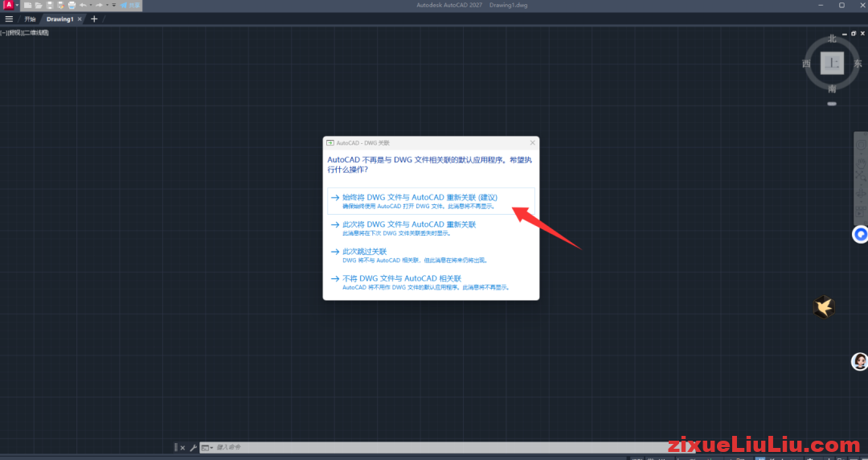Click 东 on the ViewCube compass
Screen dimensions: 868x460
pos(858,64)
